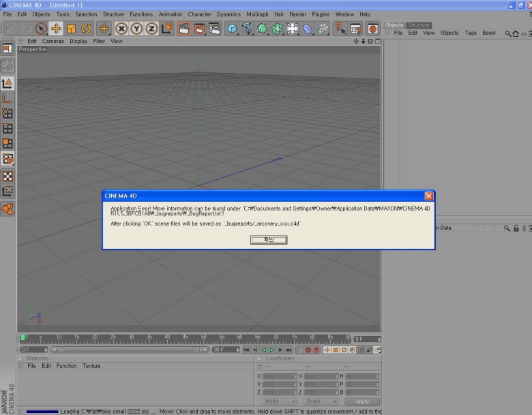Viewport: 532px width, 415px height.
Task: Click frame 45 on the timeline ruler
Action: coord(185,337)
